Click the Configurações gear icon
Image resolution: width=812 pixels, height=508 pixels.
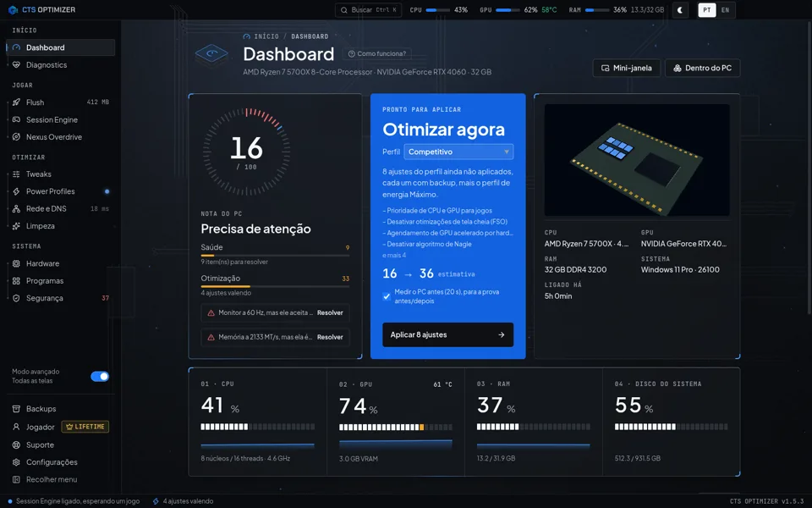tap(16, 462)
